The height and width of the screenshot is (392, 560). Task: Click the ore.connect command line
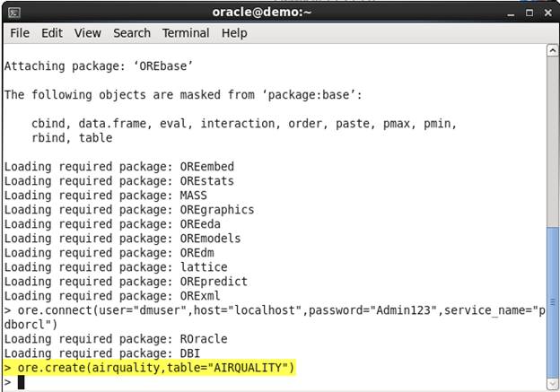tap(269, 310)
